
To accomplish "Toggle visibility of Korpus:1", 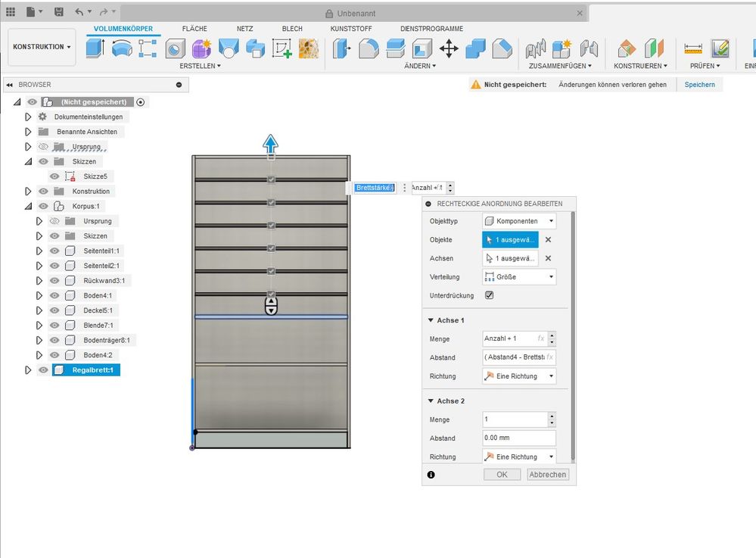I will click(x=43, y=206).
